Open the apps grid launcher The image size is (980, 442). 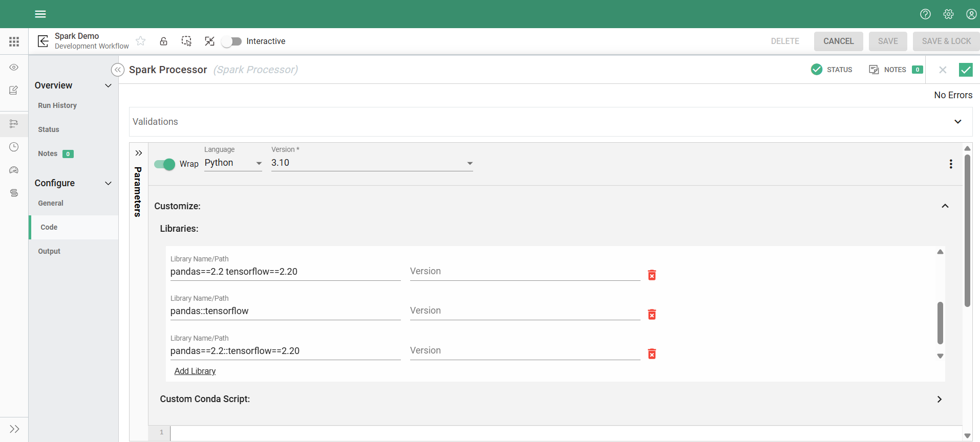point(14,41)
